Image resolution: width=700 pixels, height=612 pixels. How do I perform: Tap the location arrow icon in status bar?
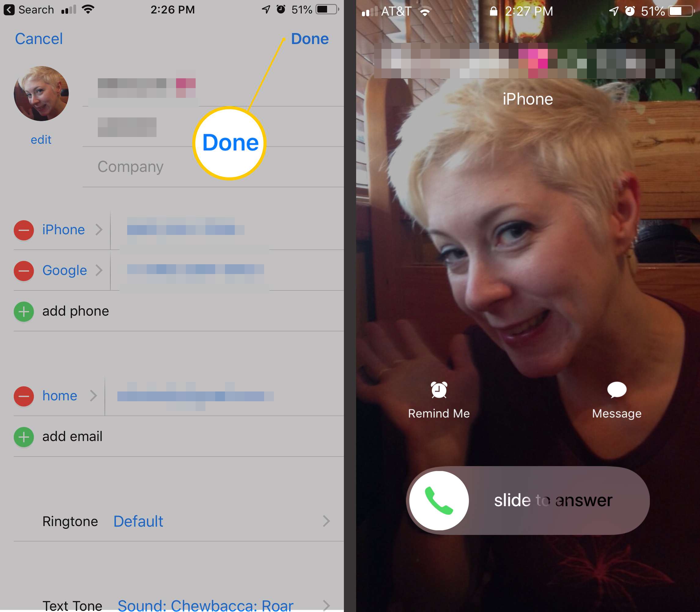click(x=267, y=8)
